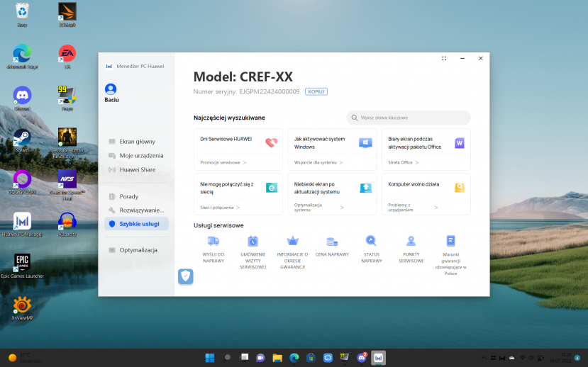Image resolution: width=588 pixels, height=367 pixels.
Task: Show hidden system tray icons
Action: [x=484, y=358]
